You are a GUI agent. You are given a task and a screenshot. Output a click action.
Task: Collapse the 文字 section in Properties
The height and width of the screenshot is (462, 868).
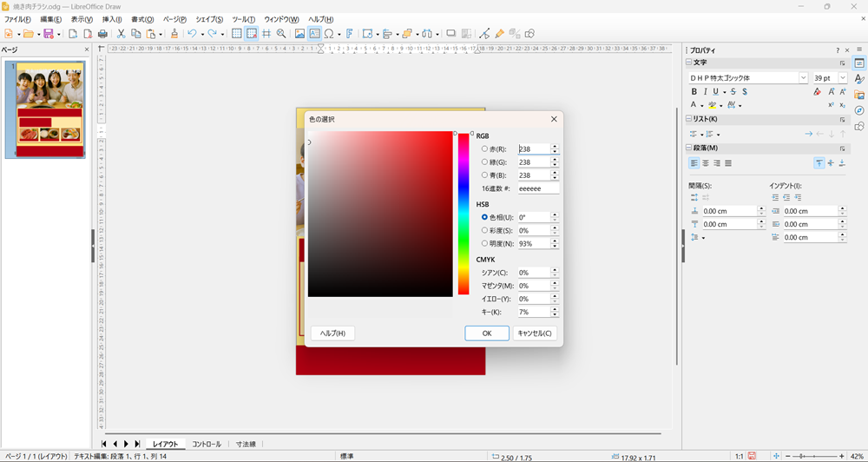tap(688, 63)
